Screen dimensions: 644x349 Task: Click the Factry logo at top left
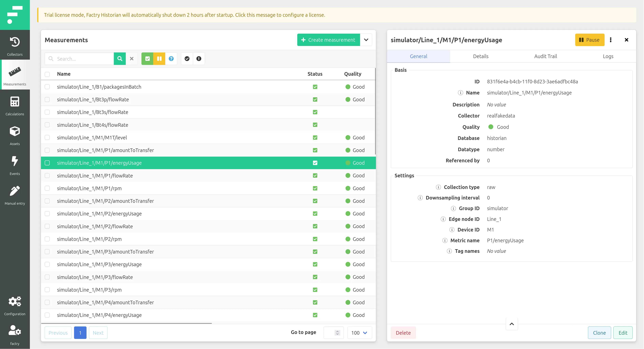(15, 15)
